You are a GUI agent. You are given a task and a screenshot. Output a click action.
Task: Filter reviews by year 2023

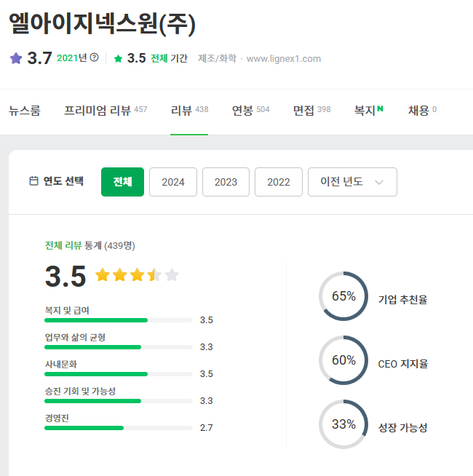(x=226, y=182)
